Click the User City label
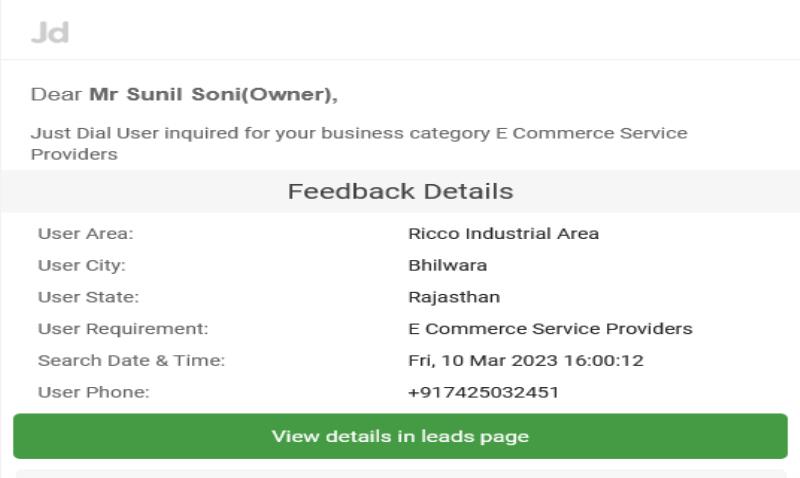The image size is (800, 478). point(82,265)
